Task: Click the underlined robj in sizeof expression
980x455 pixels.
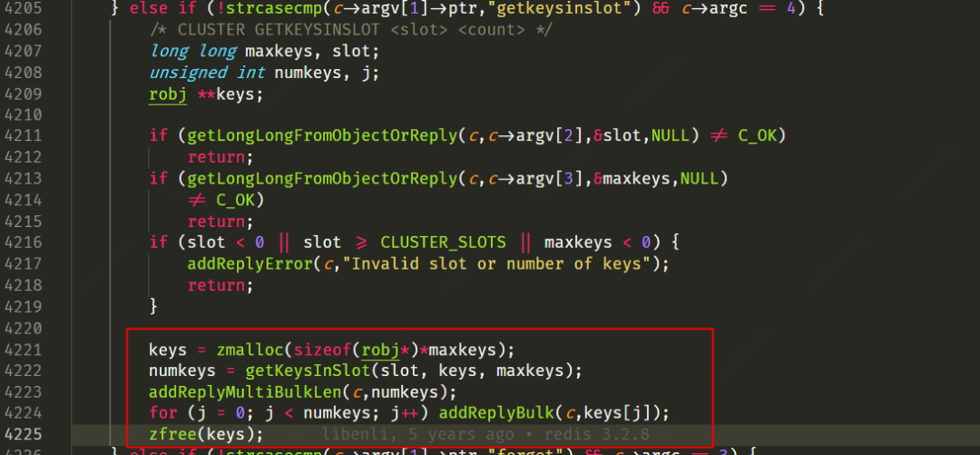Action: coord(380,350)
